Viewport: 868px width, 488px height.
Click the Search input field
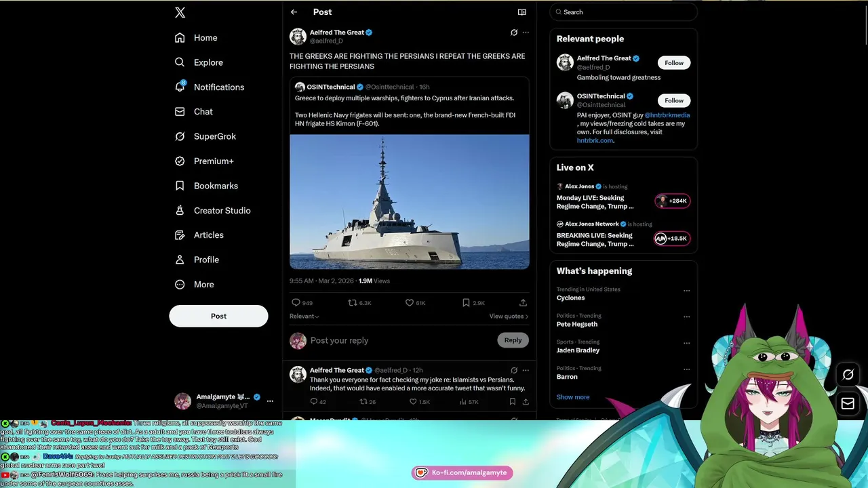pyautogui.click(x=624, y=12)
